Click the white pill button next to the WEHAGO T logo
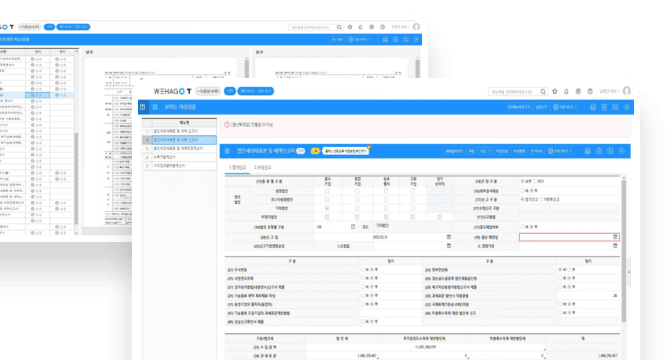 click(x=208, y=91)
